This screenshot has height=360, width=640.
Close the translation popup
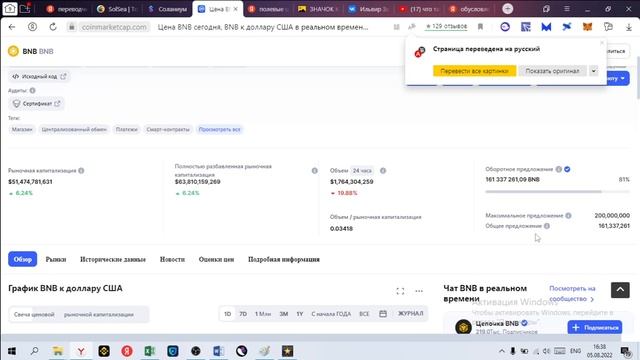tap(601, 43)
